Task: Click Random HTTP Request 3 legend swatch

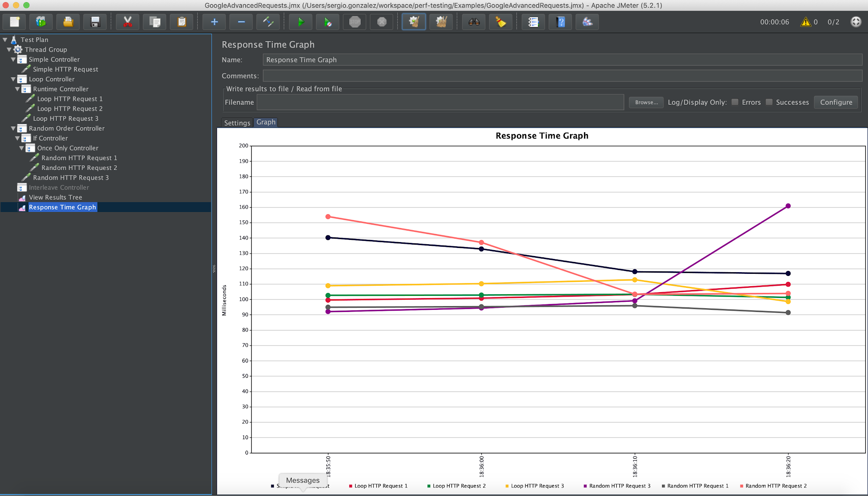Action: click(585, 486)
